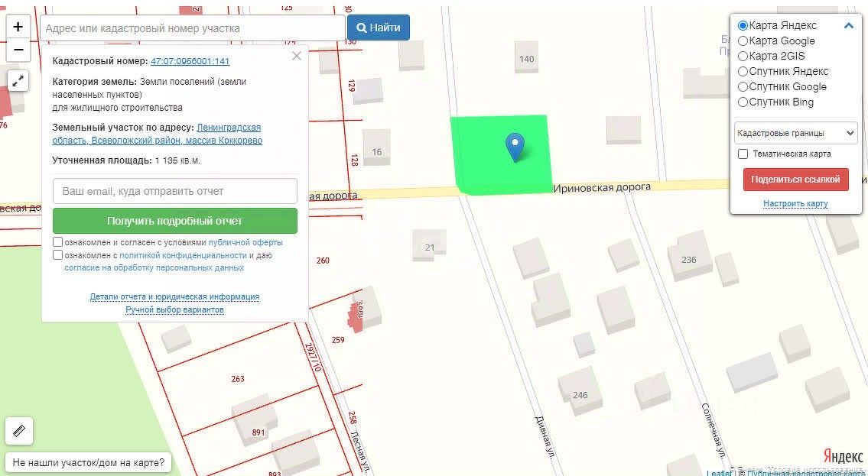Enable the Тематическая карта checkbox
The image size is (868, 476).
743,154
